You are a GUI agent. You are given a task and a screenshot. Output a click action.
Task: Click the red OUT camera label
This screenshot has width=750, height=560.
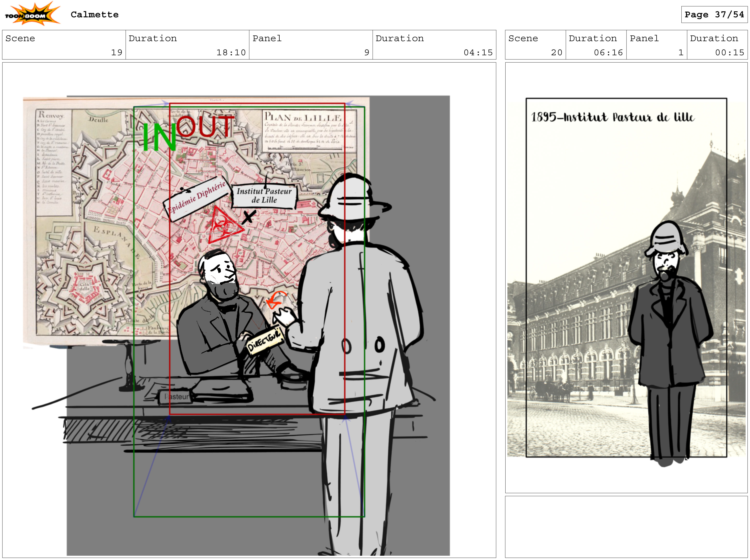[x=205, y=126]
